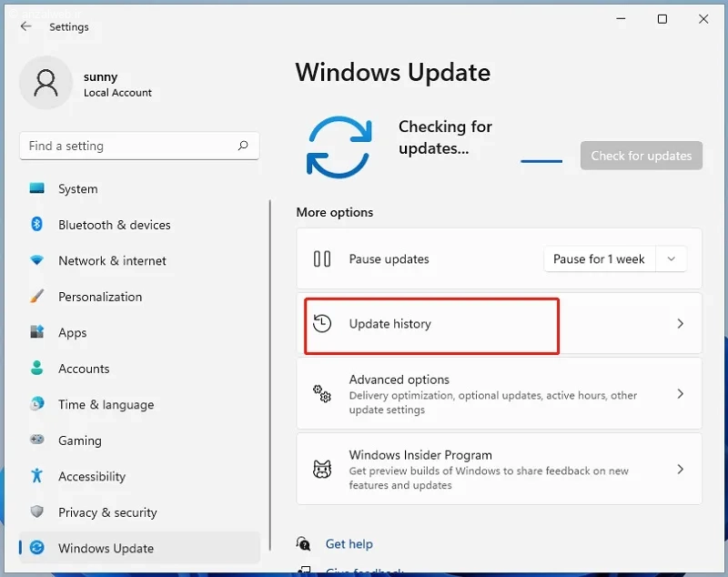The height and width of the screenshot is (577, 728).
Task: Click the Settings back arrow
Action: point(26,26)
